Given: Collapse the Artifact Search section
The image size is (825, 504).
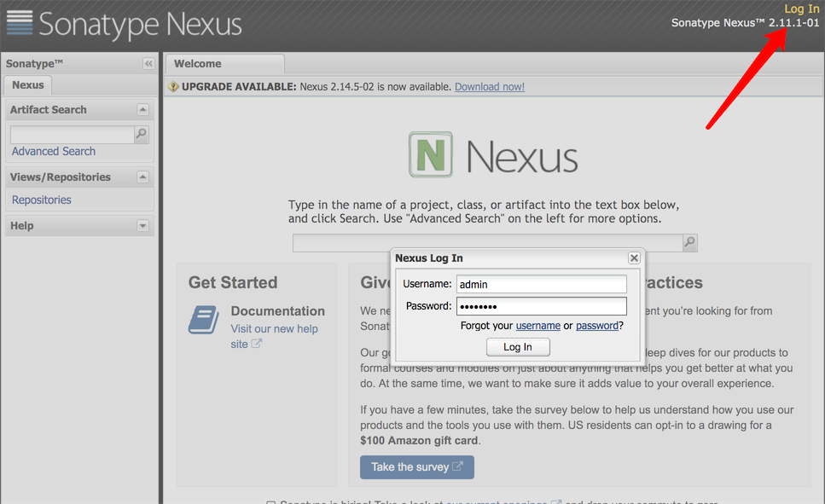Looking at the screenshot, I should point(142,109).
